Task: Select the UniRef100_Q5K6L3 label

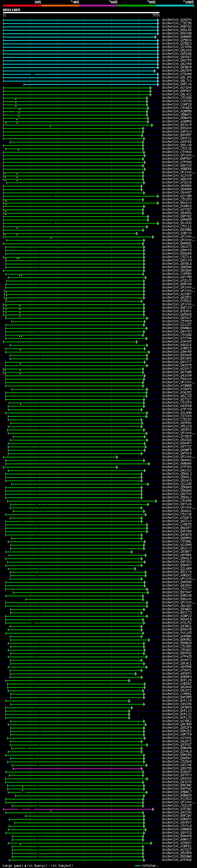Action: pos(177,474)
